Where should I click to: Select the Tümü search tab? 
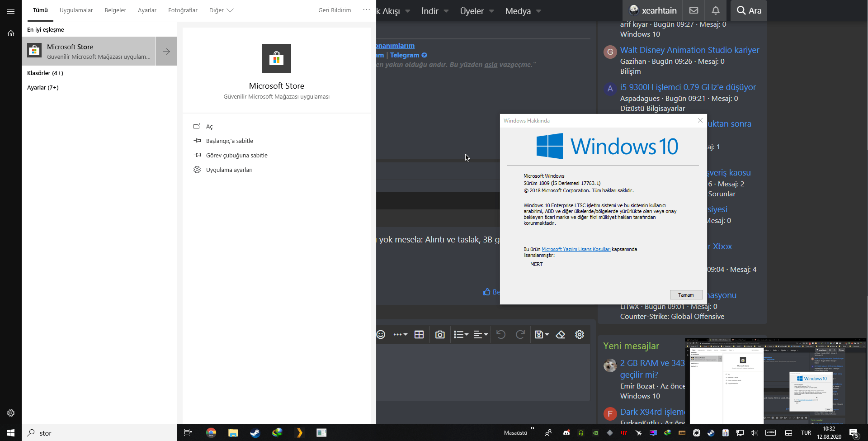coord(40,10)
